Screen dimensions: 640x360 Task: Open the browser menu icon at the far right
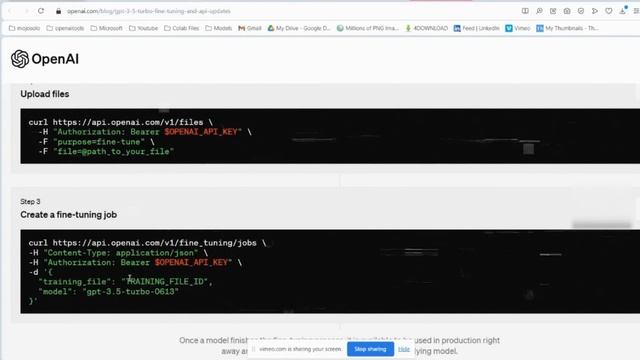coord(636,11)
